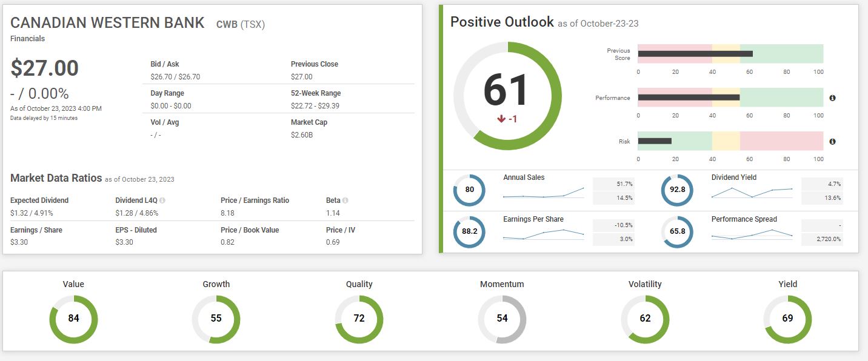Click the Price / Earnings Ratio value 8.18

coord(227,213)
